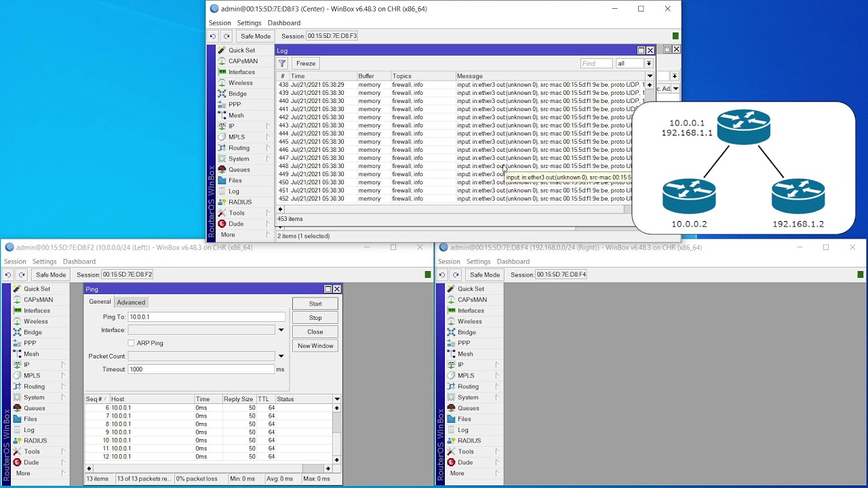Click the Log filter funnel icon
The height and width of the screenshot is (488, 868).
283,64
